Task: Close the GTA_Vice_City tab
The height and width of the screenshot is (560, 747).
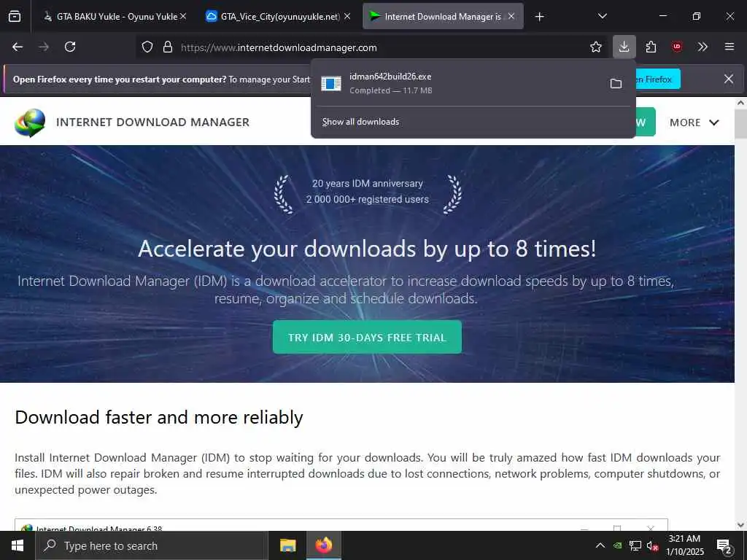Action: [x=347, y=17]
